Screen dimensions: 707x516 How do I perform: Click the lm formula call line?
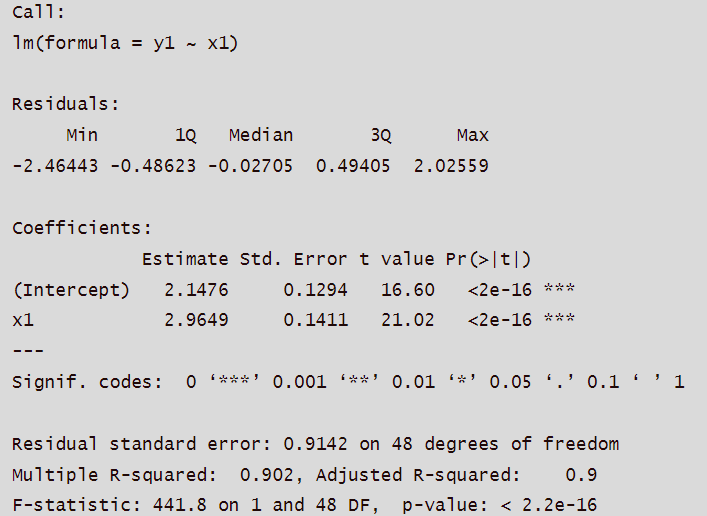pos(124,43)
